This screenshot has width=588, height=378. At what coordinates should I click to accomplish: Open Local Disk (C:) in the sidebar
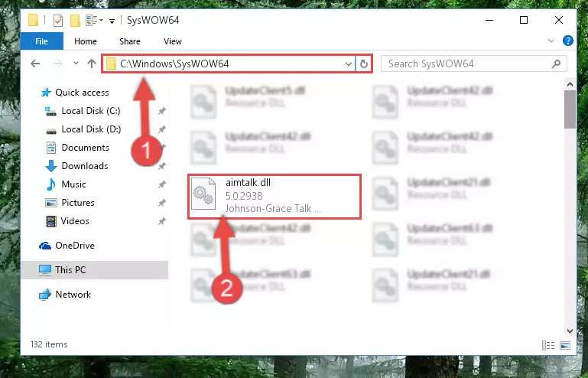pos(83,111)
